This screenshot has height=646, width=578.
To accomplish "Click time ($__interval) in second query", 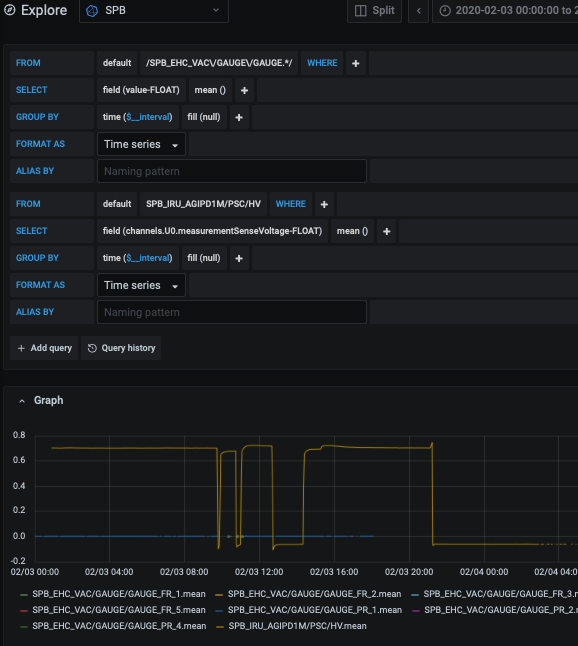I will point(138,258).
